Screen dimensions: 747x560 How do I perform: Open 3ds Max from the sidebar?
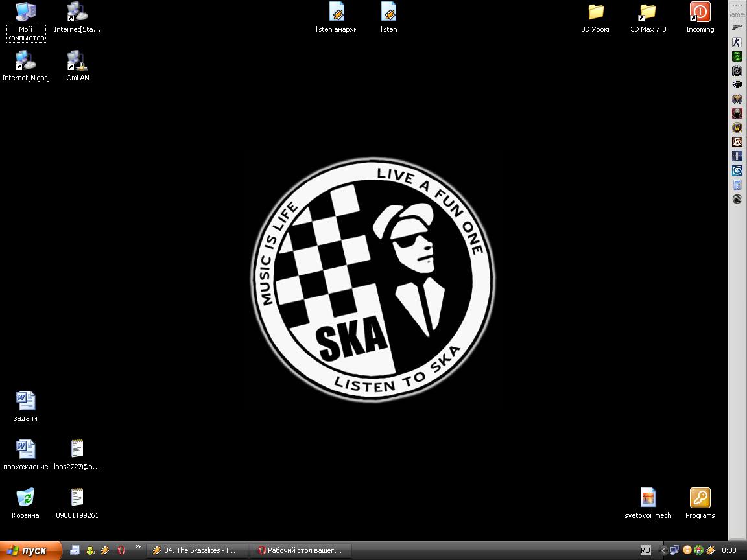click(737, 170)
